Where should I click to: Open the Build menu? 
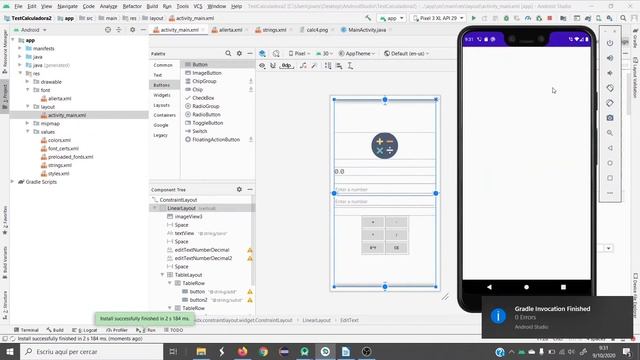[152, 7]
